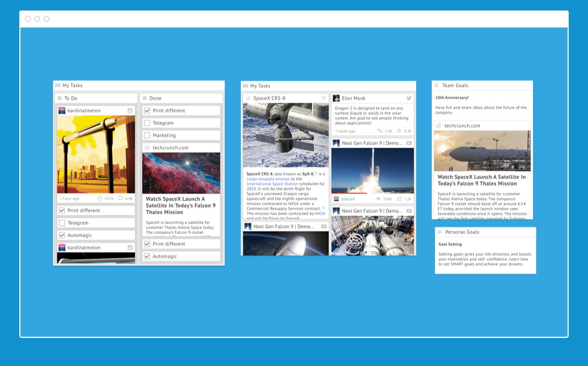
Task: Click the Twitter bird icon on Elon Musk card
Action: coord(409,98)
